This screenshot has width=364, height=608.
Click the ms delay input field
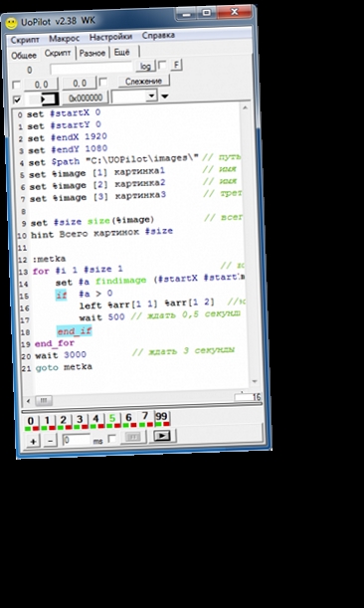pyautogui.click(x=77, y=440)
